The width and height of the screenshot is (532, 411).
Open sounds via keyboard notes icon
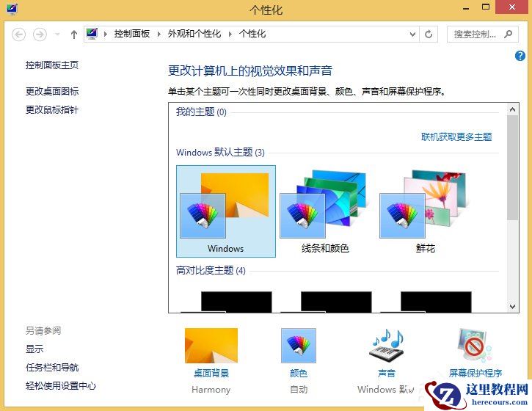point(387,346)
